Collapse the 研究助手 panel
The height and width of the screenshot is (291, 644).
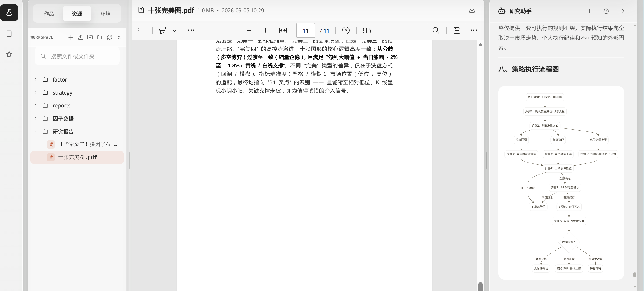pos(623,11)
